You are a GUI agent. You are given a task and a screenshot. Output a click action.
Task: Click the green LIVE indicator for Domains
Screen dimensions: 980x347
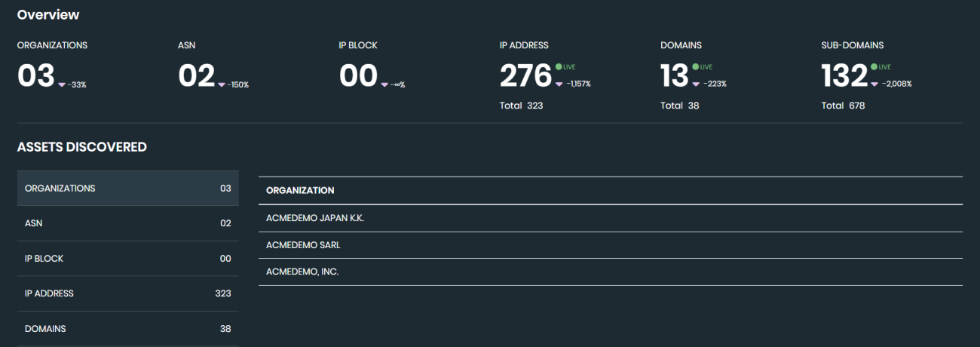tap(695, 66)
